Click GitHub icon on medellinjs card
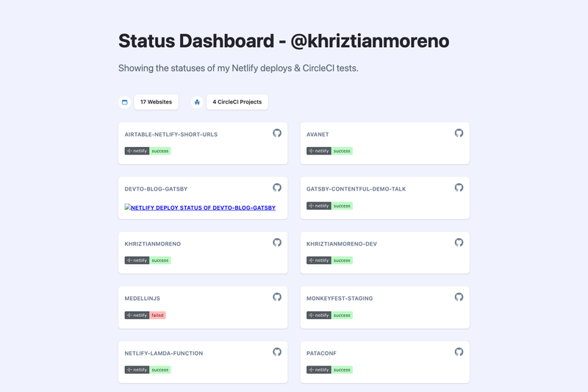588x392 pixels. click(x=277, y=296)
